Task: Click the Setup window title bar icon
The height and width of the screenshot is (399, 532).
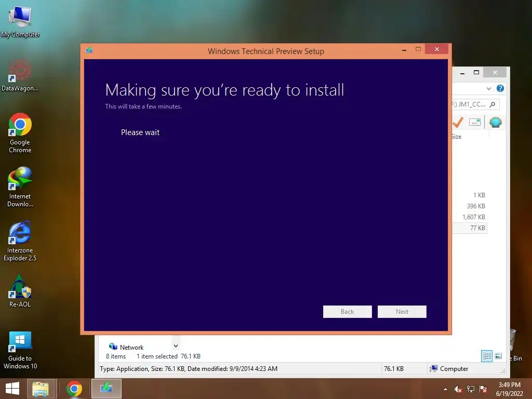Action: [89, 50]
